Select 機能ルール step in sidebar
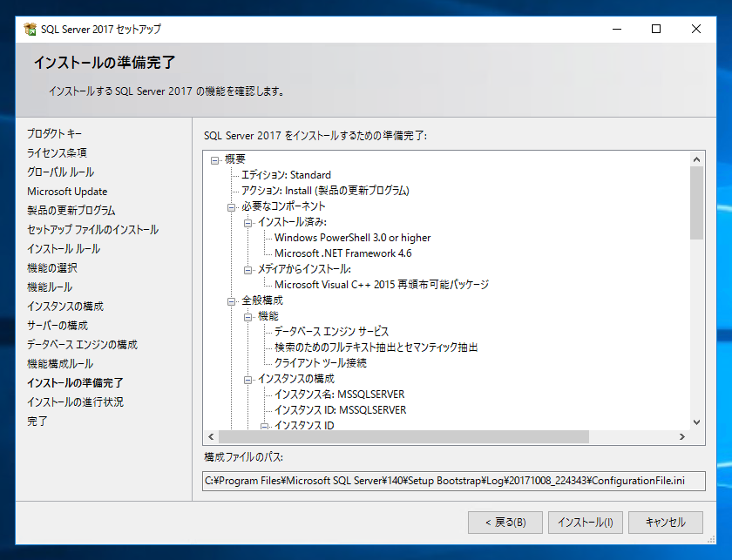This screenshot has height=560, width=732. [x=50, y=287]
